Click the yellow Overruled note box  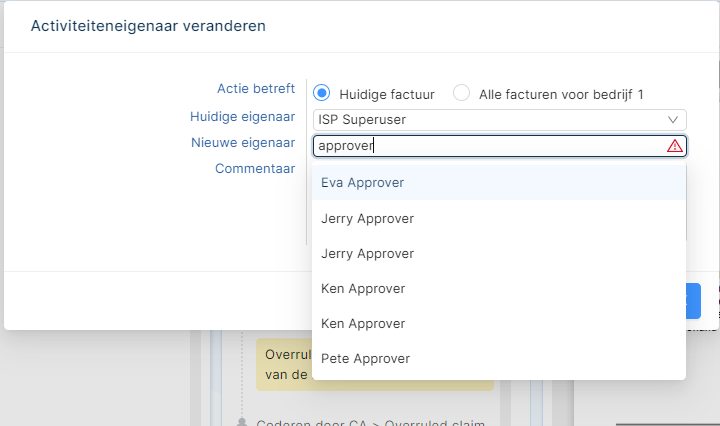[283, 365]
